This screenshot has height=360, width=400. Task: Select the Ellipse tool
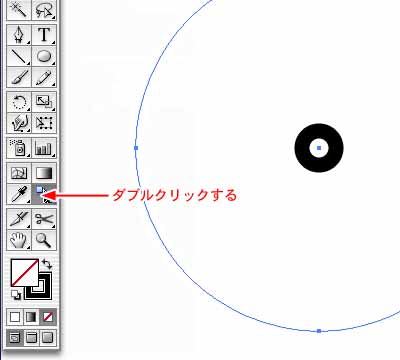44,56
